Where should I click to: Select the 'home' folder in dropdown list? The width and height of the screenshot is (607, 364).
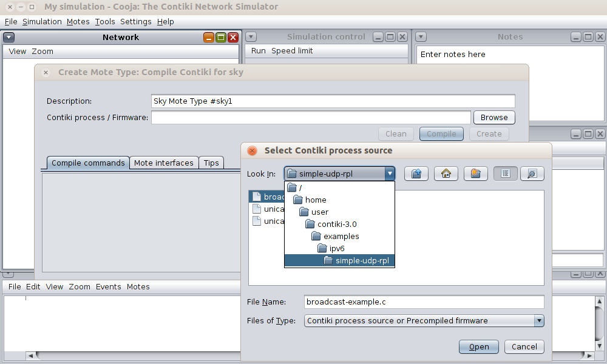click(x=339, y=200)
